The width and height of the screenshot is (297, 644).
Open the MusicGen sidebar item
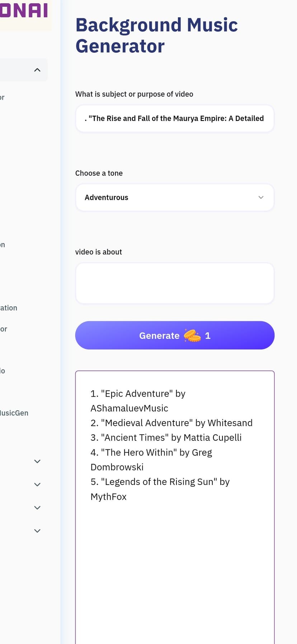(x=14, y=413)
